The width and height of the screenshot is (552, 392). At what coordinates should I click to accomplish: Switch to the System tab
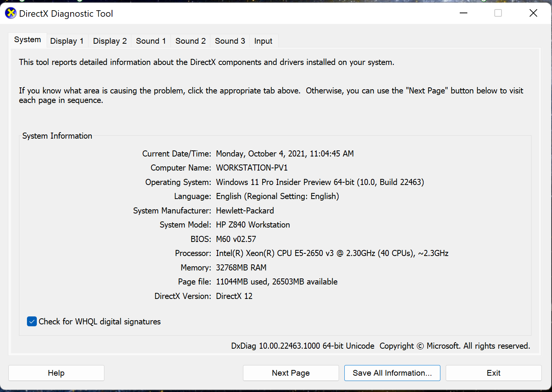click(x=27, y=40)
